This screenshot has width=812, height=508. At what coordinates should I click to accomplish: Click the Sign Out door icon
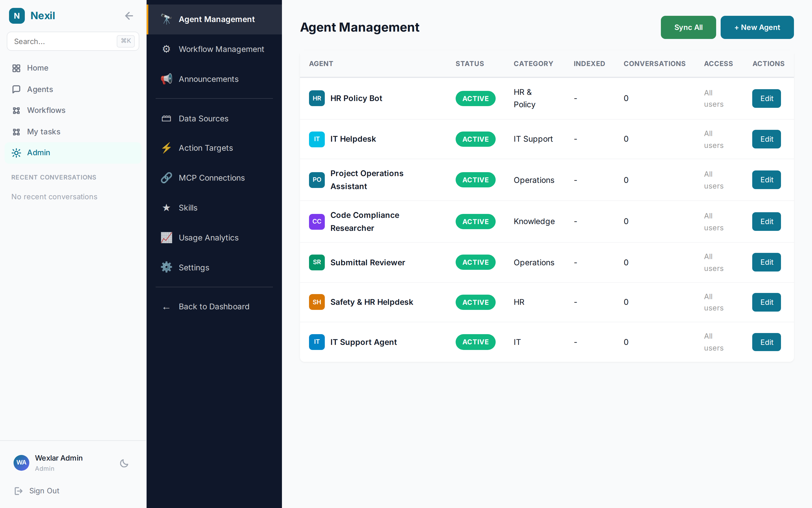[x=18, y=491]
